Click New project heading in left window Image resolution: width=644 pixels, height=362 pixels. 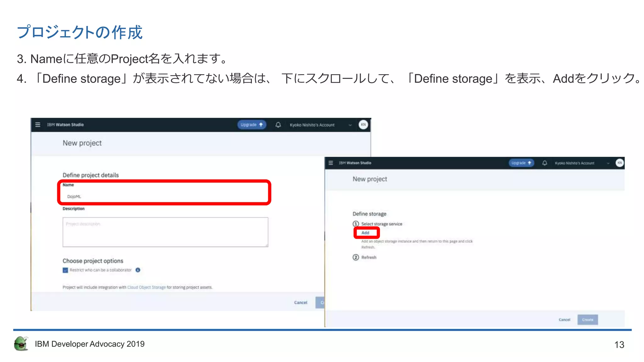pos(82,143)
